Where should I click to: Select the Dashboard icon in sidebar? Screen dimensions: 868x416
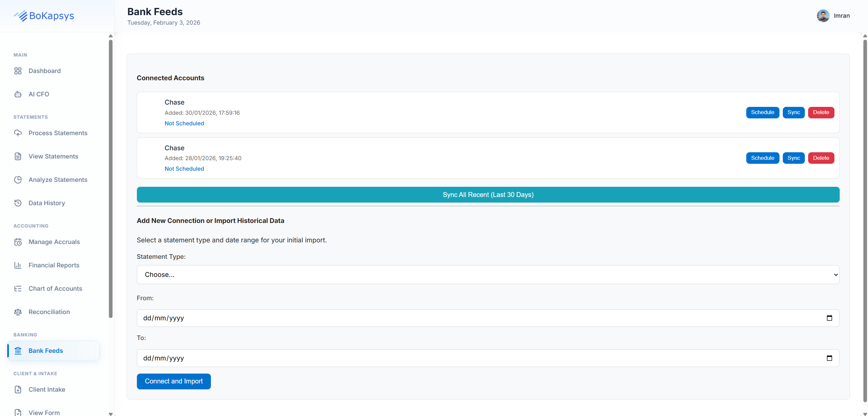point(18,71)
